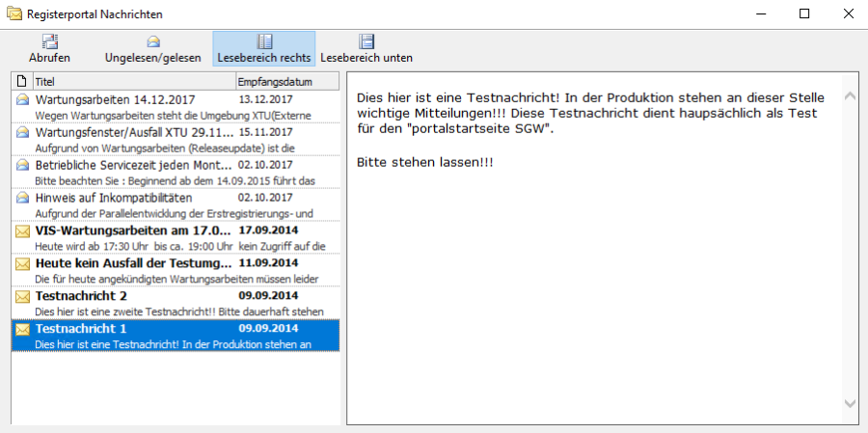Click envelope icon of Wartungsfenster/Ausfall XTU message
868x433 pixels.
(x=22, y=132)
